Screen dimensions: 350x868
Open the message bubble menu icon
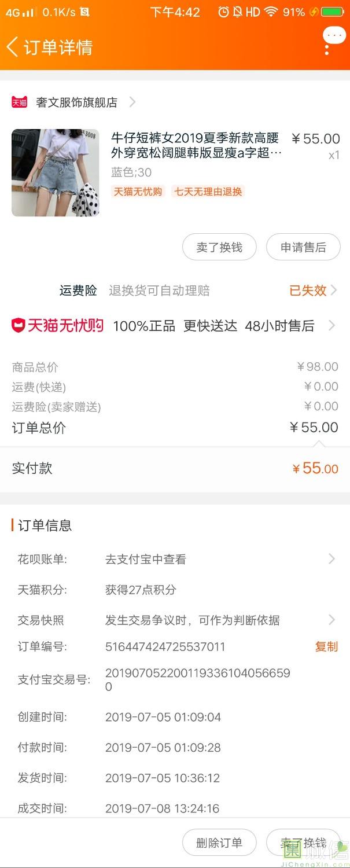point(333,37)
